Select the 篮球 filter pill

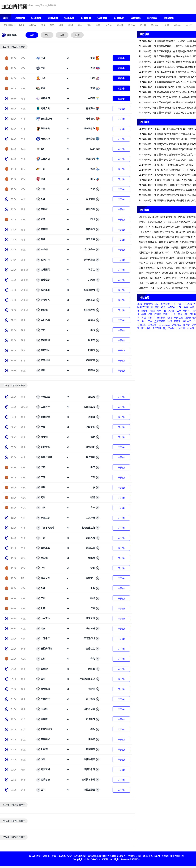[x=77, y=35]
